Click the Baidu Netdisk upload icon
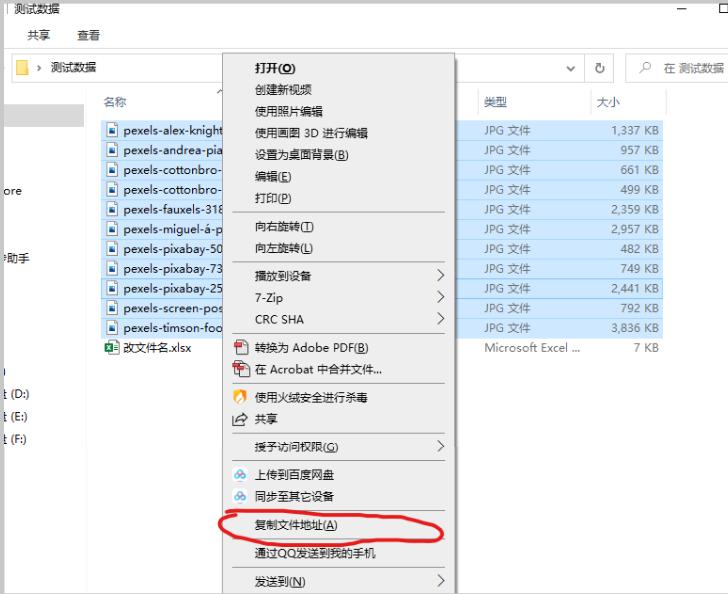Screen dimensions: 728x594 [x=240, y=475]
